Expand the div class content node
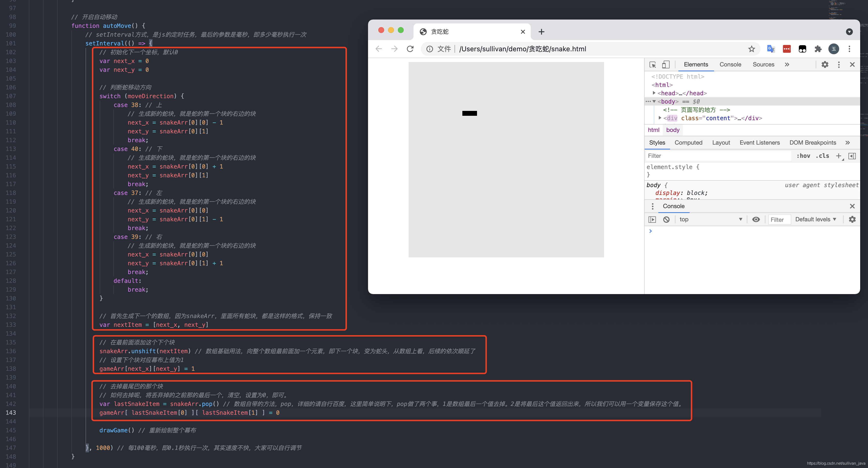Image resolution: width=868 pixels, height=468 pixels. 660,118
